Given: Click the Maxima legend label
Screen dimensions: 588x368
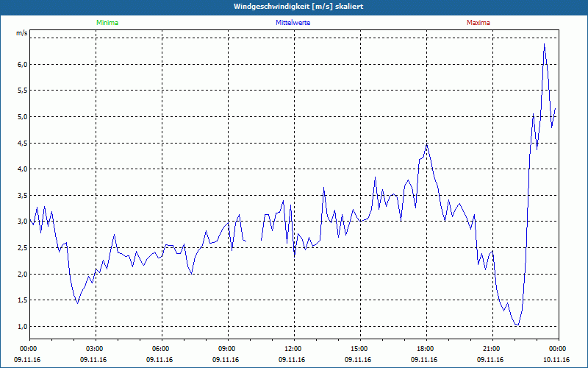Looking at the screenshot, I should coord(478,23).
